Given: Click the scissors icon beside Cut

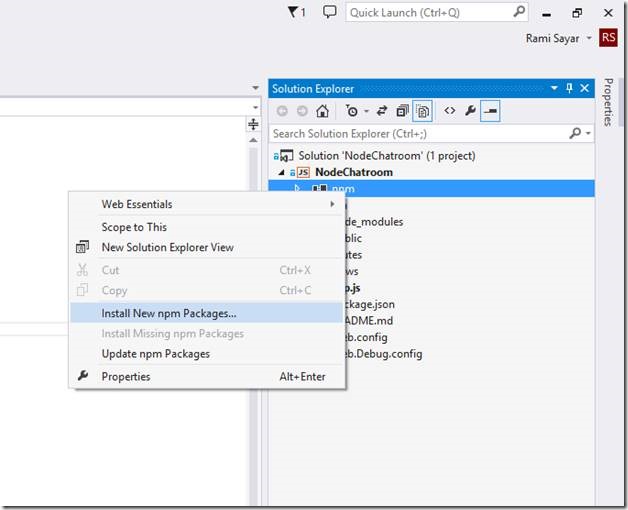Looking at the screenshot, I should click(83, 270).
